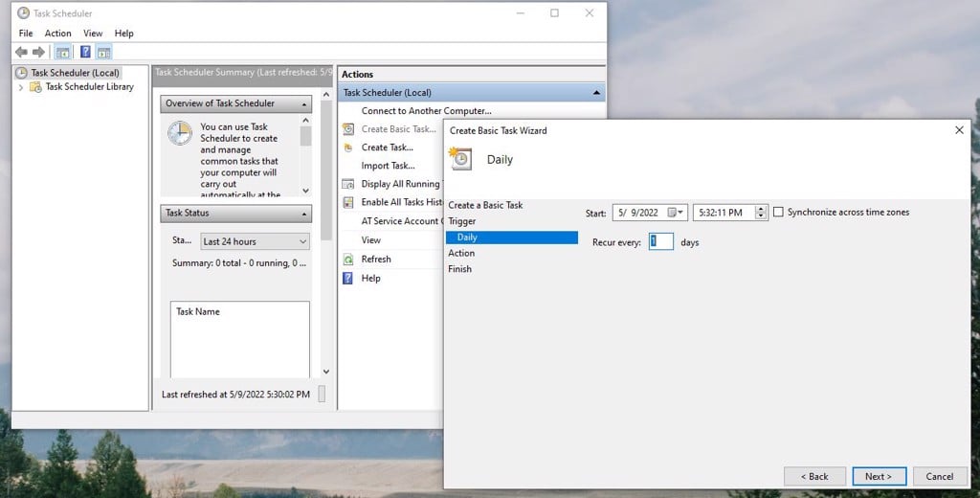Click the Task Scheduler Library folder icon
Screen dimensions: 980x498
click(x=36, y=87)
